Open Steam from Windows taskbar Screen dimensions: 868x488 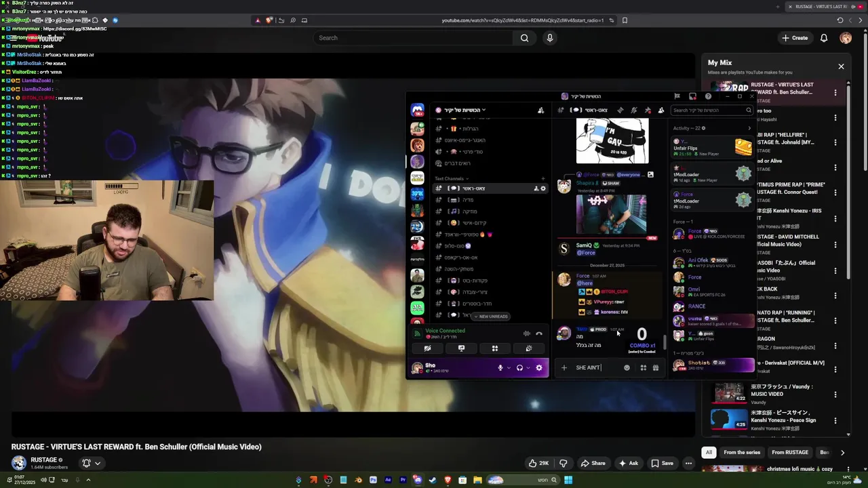click(433, 481)
